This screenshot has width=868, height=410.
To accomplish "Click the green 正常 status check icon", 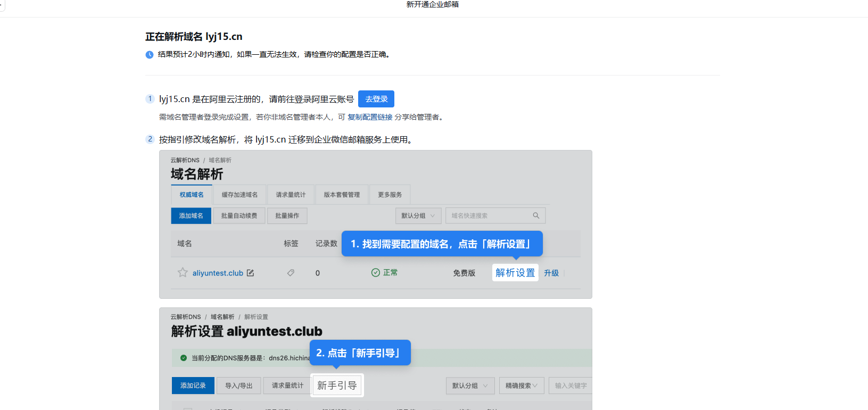I will point(376,272).
